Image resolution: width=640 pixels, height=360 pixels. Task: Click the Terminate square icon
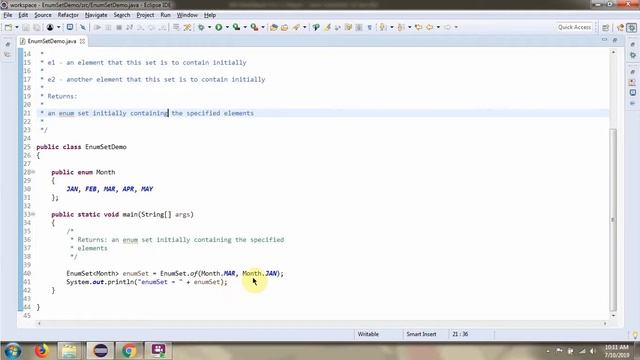point(119,27)
